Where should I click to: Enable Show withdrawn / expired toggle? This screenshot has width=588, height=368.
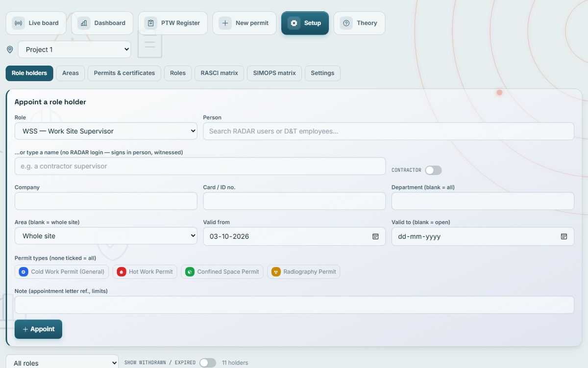point(207,363)
